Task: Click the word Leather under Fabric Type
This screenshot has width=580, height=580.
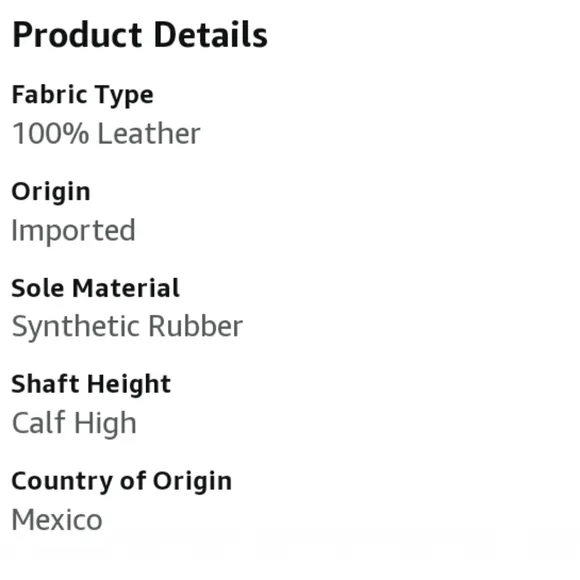Action: tap(149, 134)
